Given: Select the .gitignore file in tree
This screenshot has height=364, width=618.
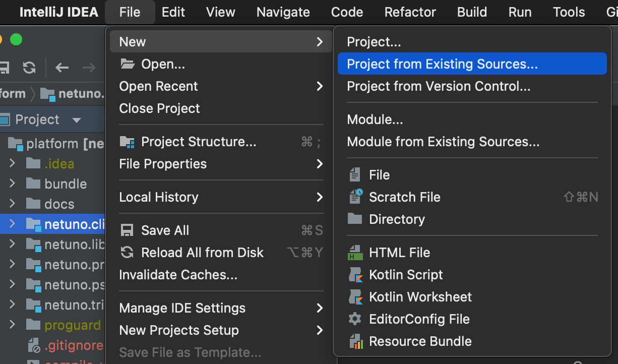Looking at the screenshot, I should tap(74, 346).
